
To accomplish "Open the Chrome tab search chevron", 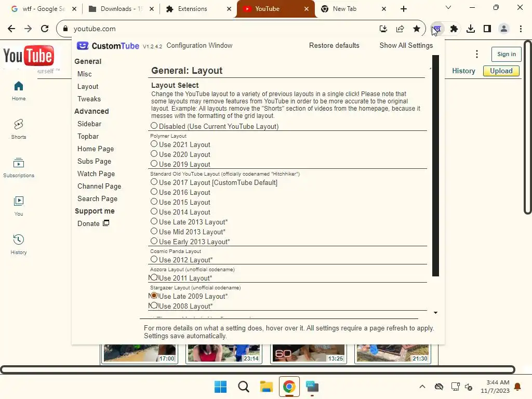I will click(x=448, y=7).
